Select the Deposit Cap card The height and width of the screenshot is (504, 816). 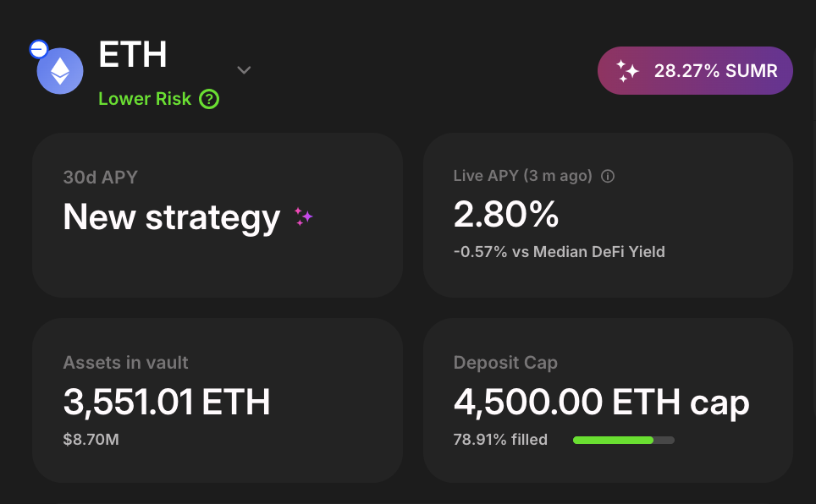click(608, 401)
